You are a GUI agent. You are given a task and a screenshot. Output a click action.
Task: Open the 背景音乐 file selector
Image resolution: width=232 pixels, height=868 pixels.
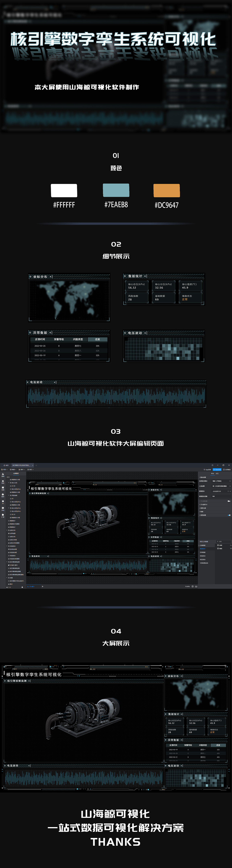[221, 491]
